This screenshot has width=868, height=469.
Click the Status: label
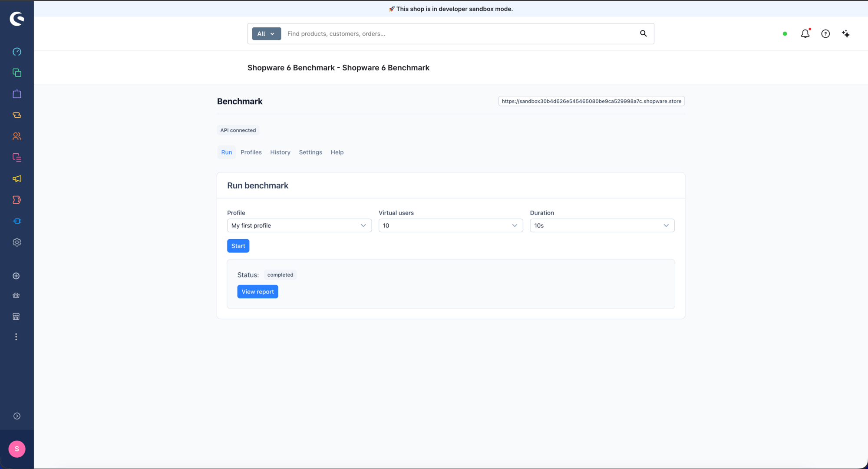coord(248,275)
